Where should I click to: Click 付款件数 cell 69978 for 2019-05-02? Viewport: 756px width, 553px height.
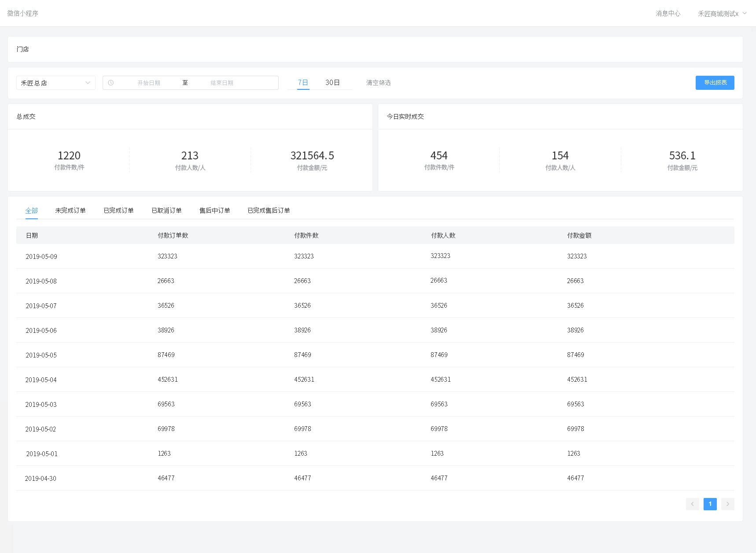(302, 429)
